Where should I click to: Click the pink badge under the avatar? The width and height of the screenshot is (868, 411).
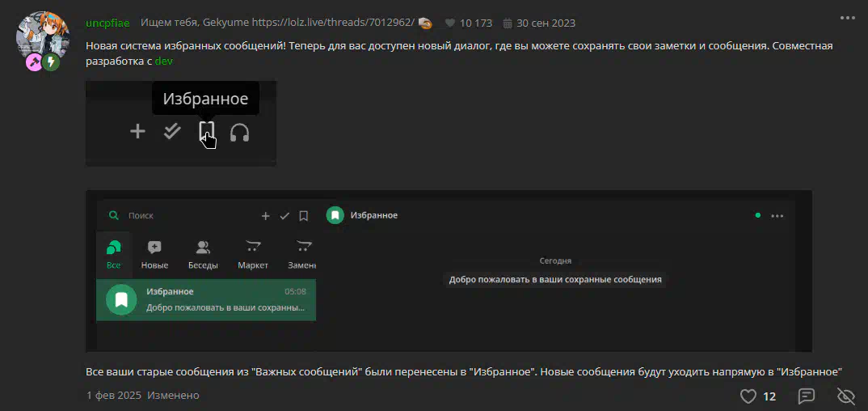coord(34,62)
